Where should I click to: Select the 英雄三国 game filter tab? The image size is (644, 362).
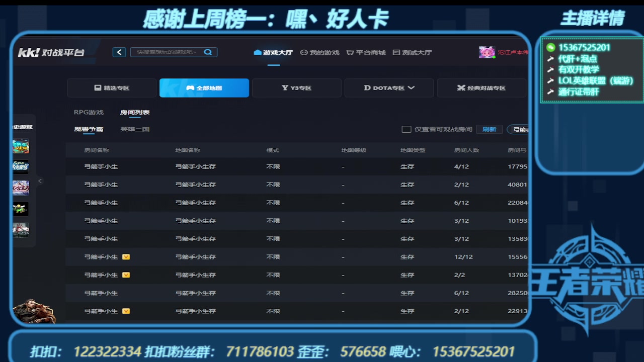[x=135, y=129]
